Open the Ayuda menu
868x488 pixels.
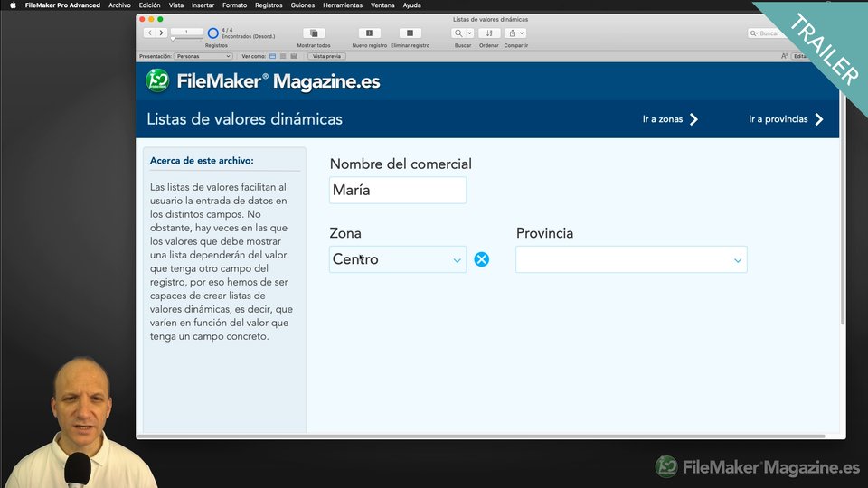412,5
